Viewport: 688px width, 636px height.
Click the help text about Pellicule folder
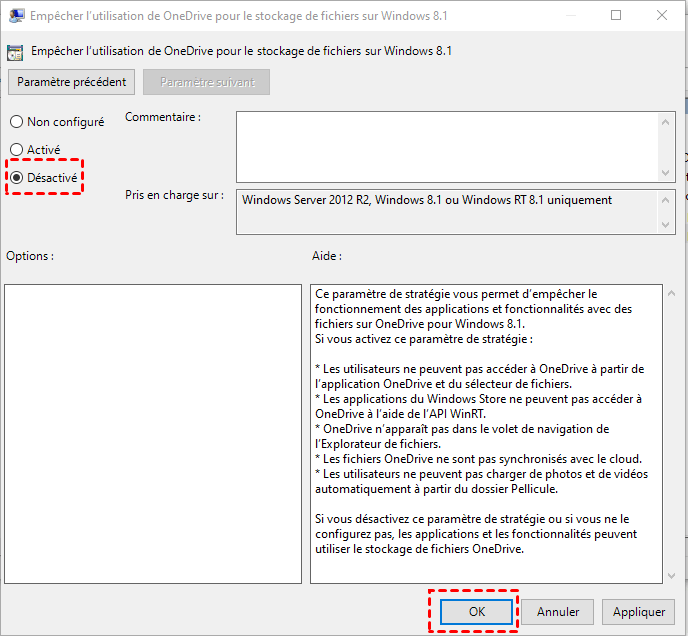(481, 481)
